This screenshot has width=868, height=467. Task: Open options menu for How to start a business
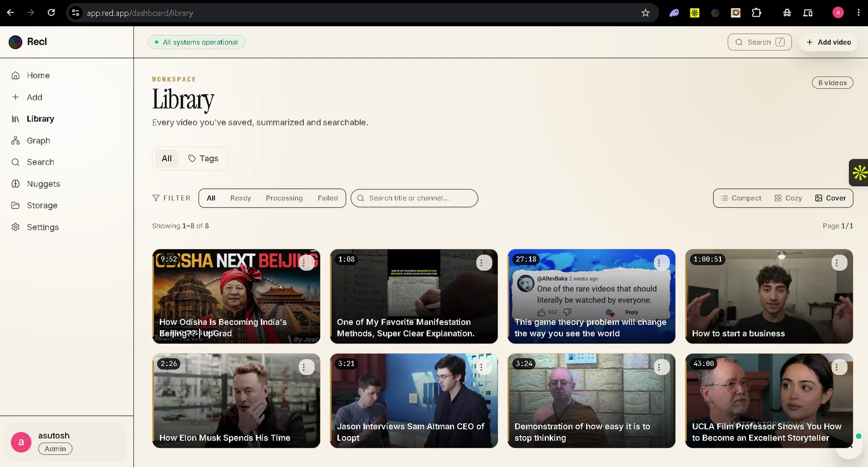click(839, 263)
